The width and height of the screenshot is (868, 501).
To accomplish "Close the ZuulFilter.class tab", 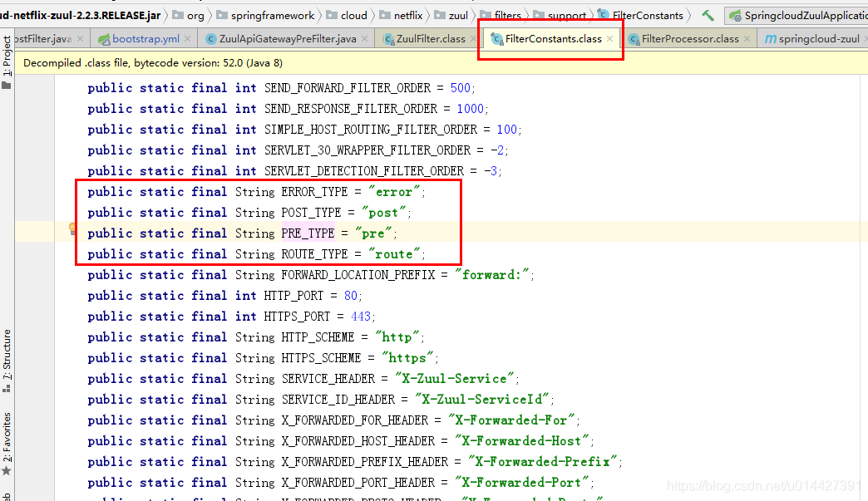I will [x=473, y=39].
